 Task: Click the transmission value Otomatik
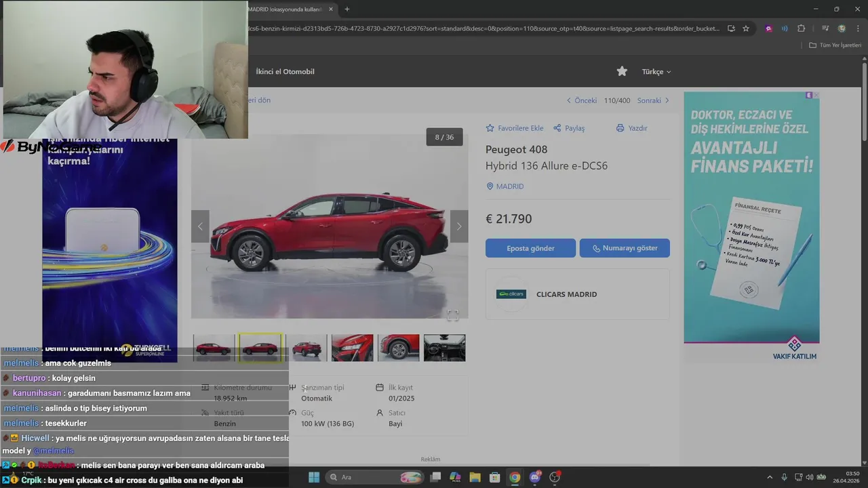tap(317, 399)
